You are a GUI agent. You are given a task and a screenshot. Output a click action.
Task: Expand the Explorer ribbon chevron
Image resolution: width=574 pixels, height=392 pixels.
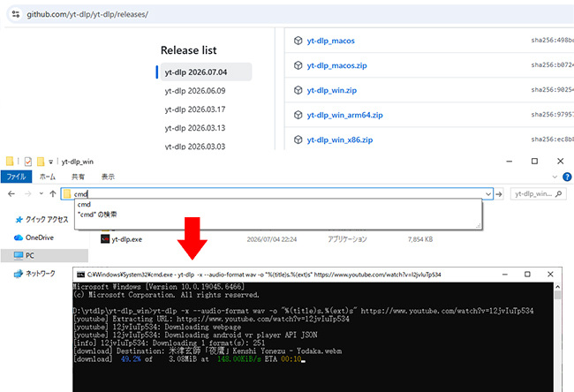555,177
